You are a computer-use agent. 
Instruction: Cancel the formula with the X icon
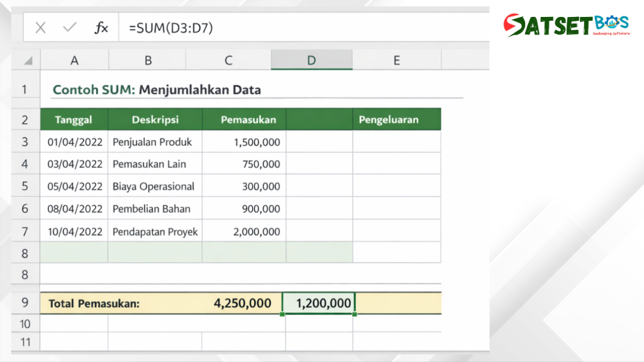coord(41,27)
